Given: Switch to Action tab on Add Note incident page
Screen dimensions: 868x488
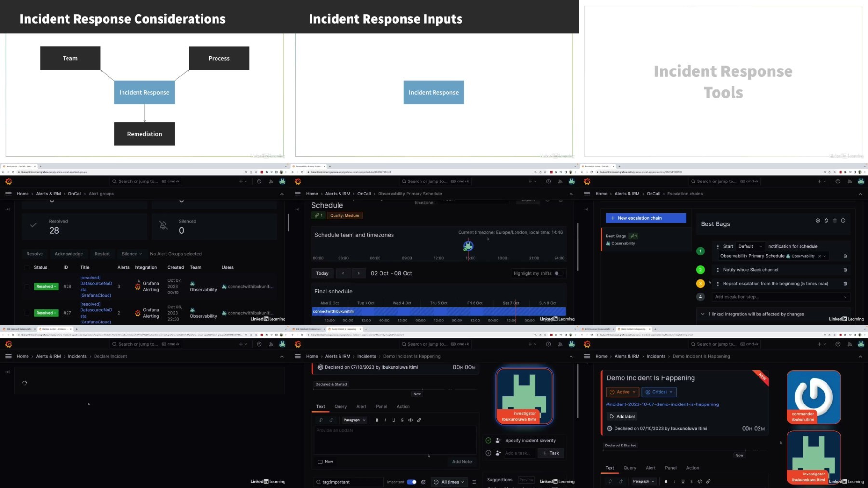Looking at the screenshot, I should tap(403, 407).
